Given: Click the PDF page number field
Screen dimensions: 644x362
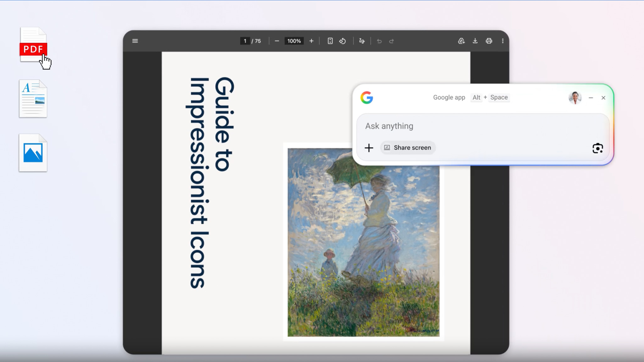Looking at the screenshot, I should click(245, 41).
